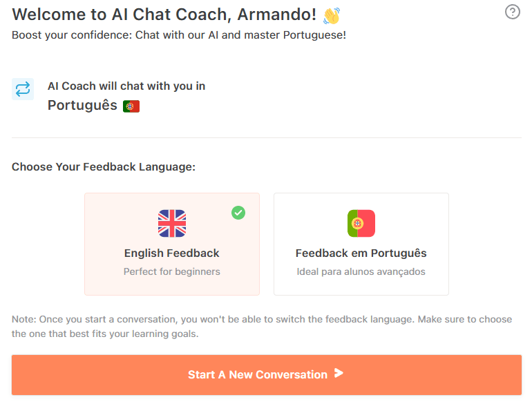Click the small Portugal flag beside Português
The image size is (532, 404).
(131, 106)
